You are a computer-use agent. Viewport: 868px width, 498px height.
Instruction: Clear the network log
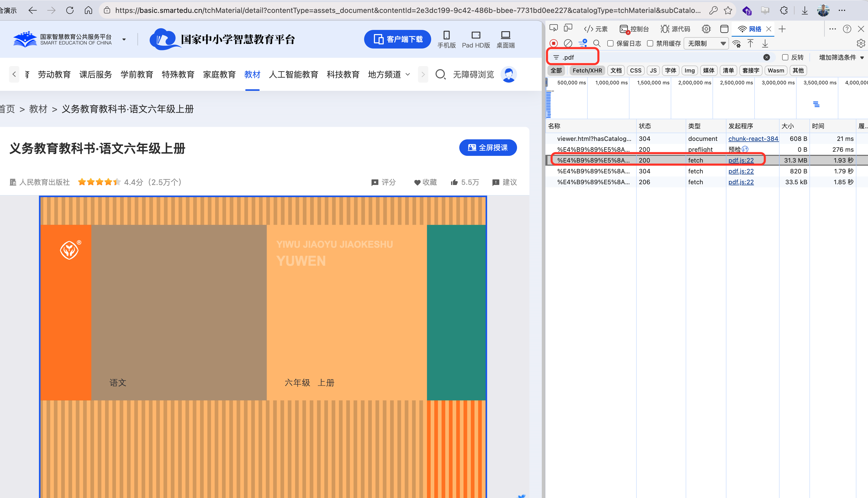click(568, 43)
